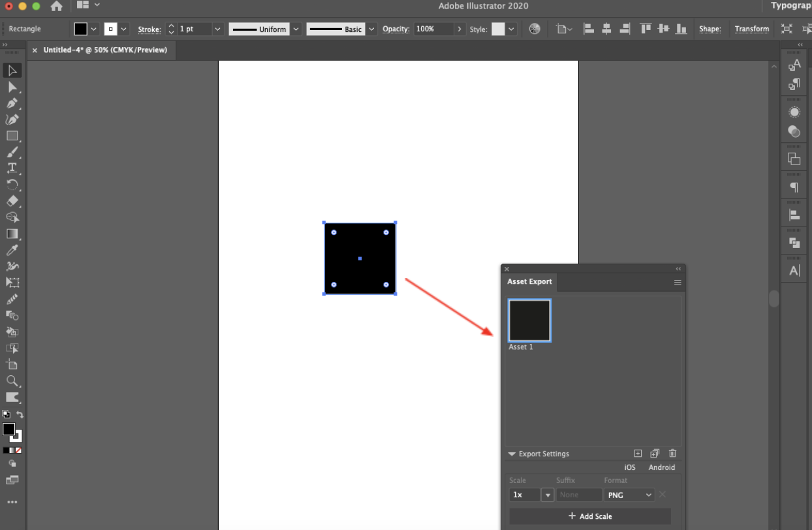The width and height of the screenshot is (812, 530).
Task: Open the Opacity panel link
Action: click(x=396, y=29)
